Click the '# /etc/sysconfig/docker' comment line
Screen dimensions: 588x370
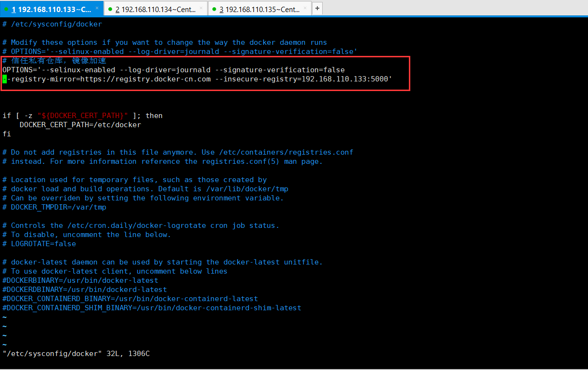(52, 24)
